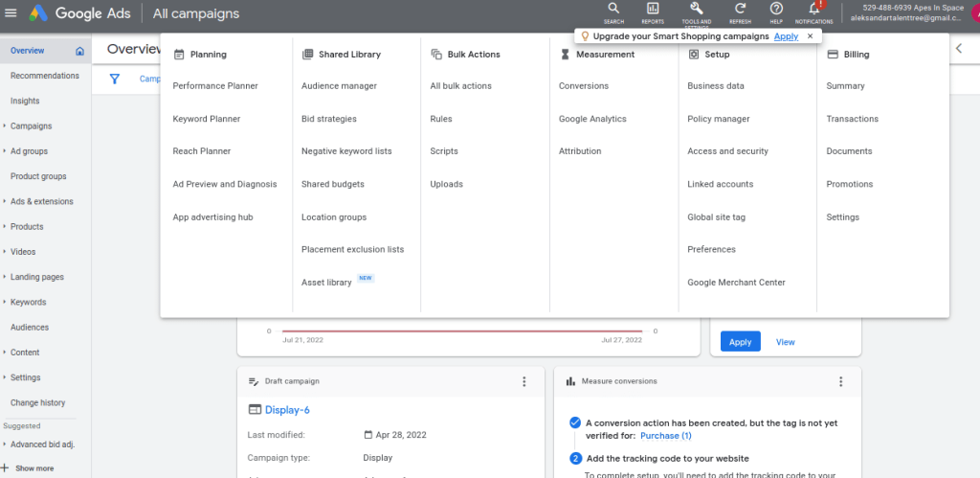Click the Setup gear icon
This screenshot has height=478, width=980.
[x=693, y=55]
